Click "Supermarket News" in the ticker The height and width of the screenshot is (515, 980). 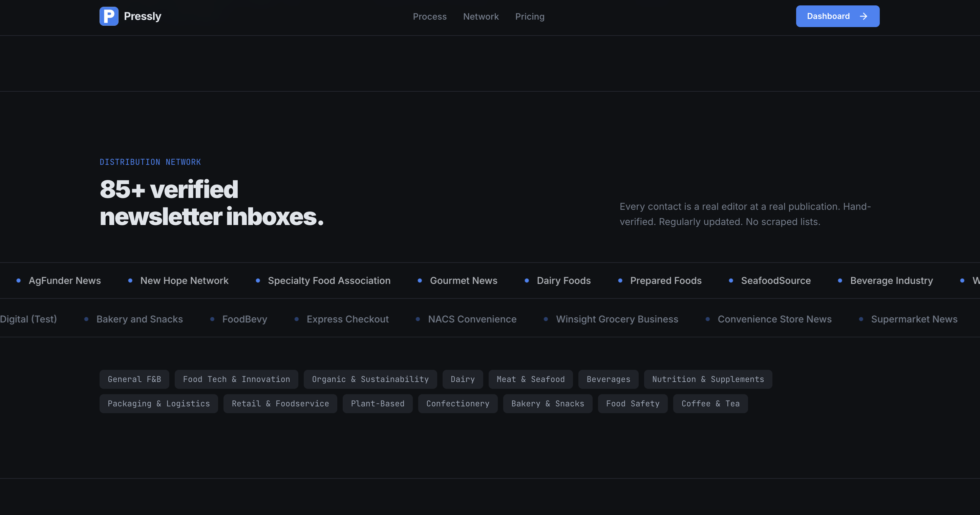[914, 319]
